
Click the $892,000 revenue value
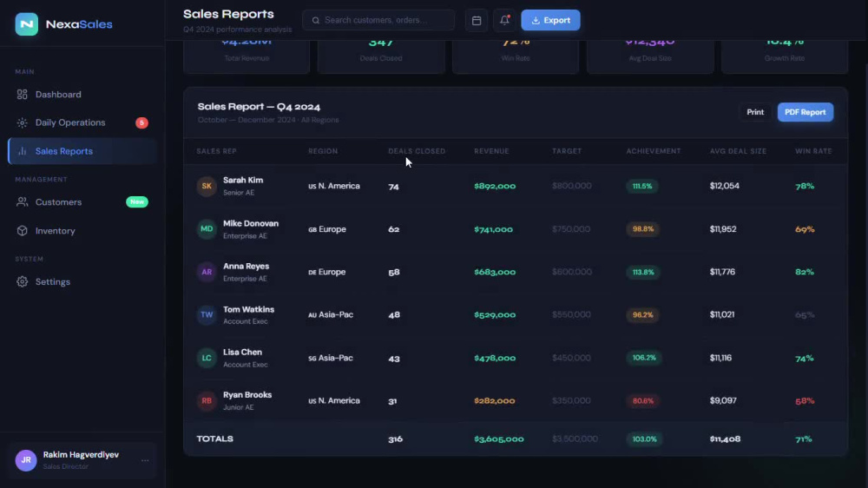[495, 186]
